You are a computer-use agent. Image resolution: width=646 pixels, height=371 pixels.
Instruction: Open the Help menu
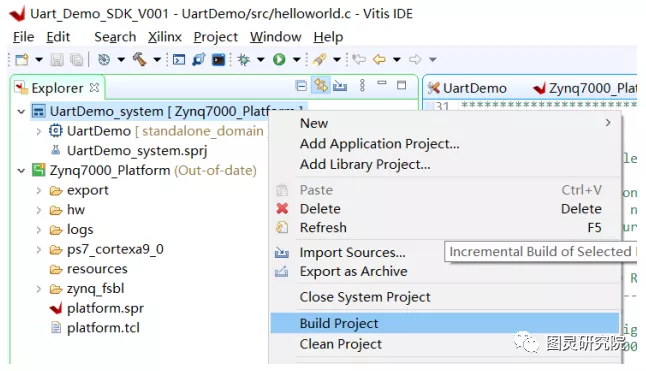[328, 37]
